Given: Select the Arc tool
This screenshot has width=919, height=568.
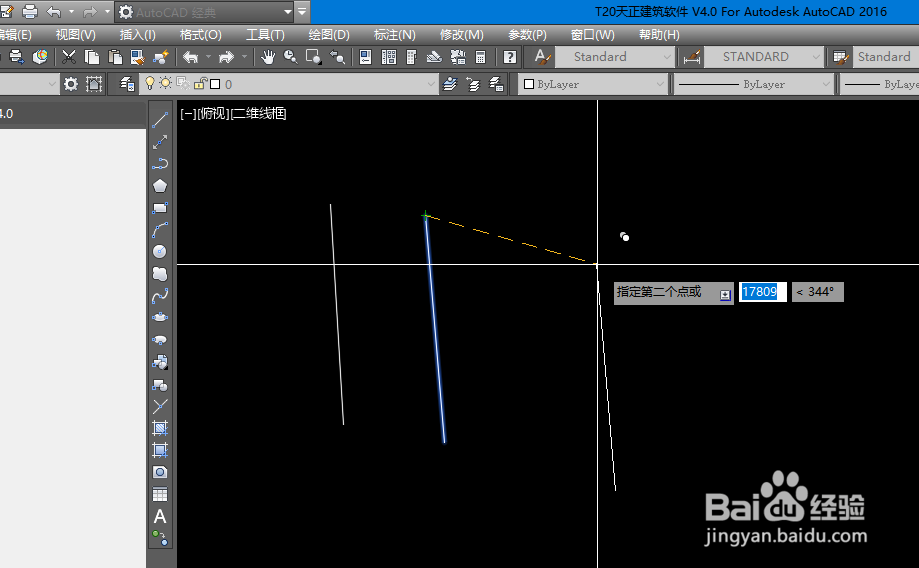Looking at the screenshot, I should pos(160,230).
